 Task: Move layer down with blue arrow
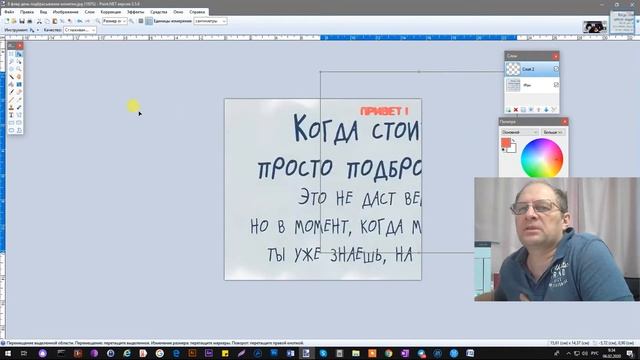point(546,110)
